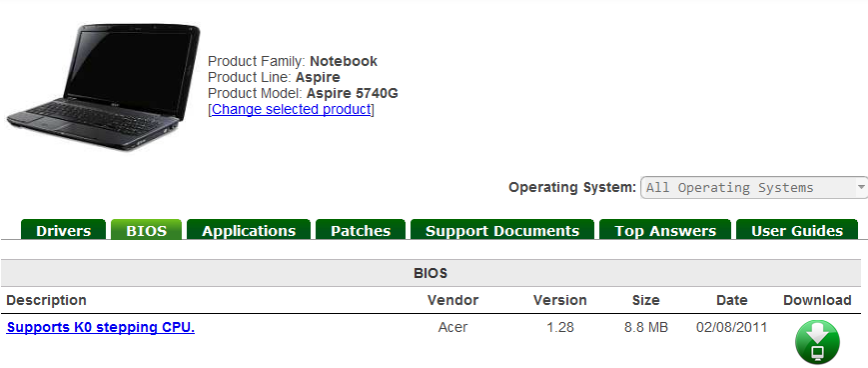Open the User Guides tab
This screenshot has width=868, height=368.
click(797, 230)
